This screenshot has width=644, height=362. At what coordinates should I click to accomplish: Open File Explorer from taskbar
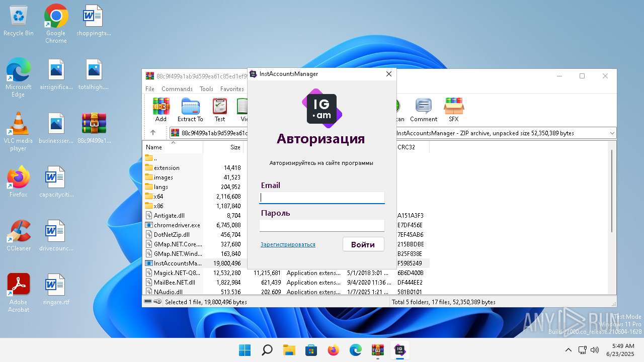[289, 350]
